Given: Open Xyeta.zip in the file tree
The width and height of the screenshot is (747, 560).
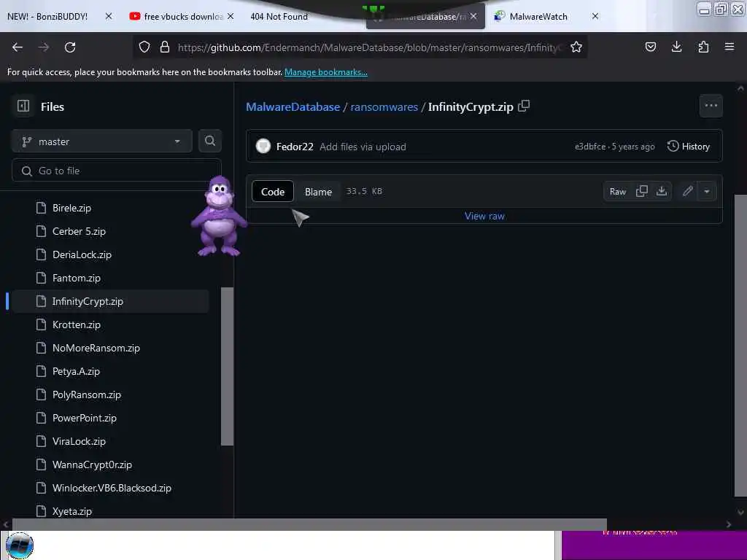Looking at the screenshot, I should click(72, 511).
